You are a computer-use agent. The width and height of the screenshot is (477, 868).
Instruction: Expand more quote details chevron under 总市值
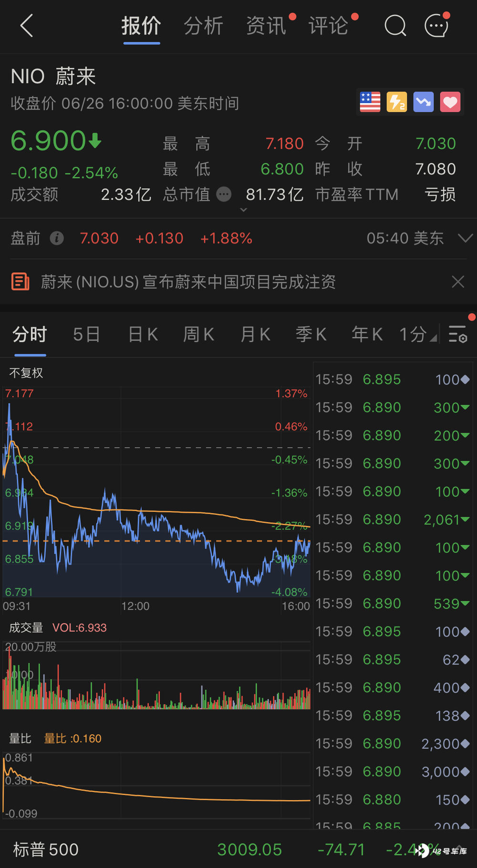click(243, 210)
